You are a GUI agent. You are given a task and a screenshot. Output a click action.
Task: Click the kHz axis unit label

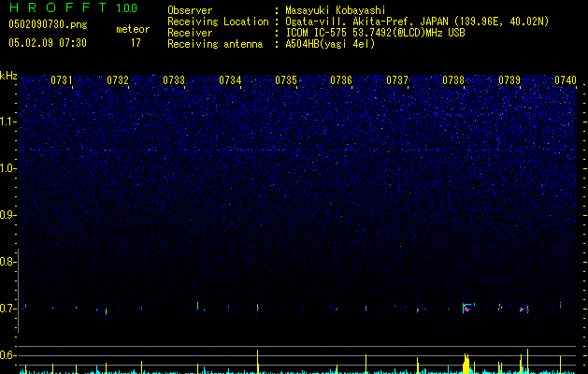(8, 75)
